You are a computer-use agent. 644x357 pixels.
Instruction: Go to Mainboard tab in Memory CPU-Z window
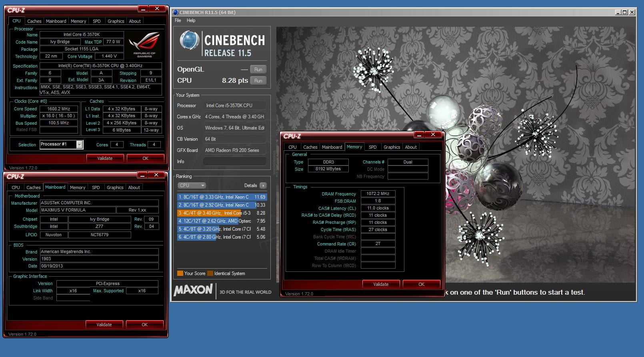click(332, 147)
